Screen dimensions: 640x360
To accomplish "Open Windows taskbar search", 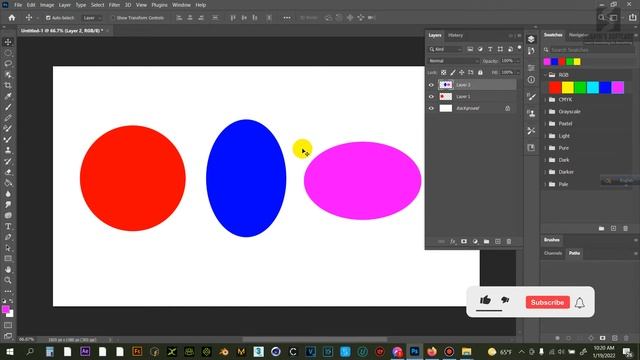I will (30, 352).
